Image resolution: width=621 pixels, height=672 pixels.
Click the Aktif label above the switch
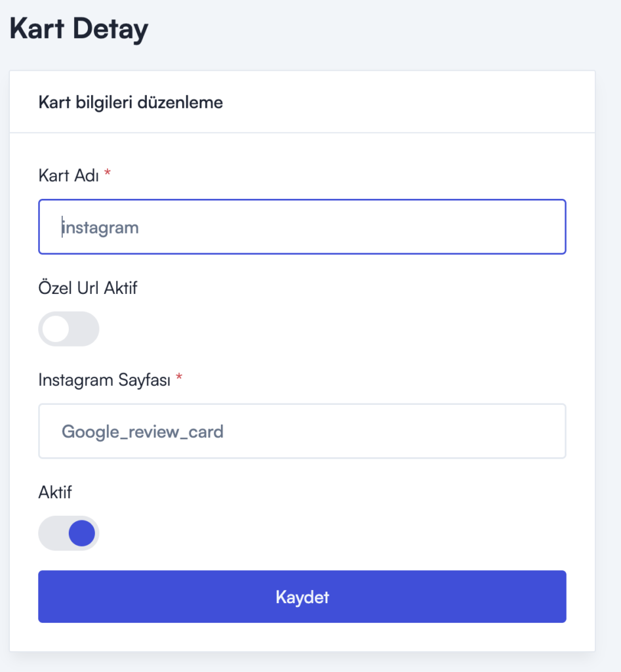[x=55, y=492]
